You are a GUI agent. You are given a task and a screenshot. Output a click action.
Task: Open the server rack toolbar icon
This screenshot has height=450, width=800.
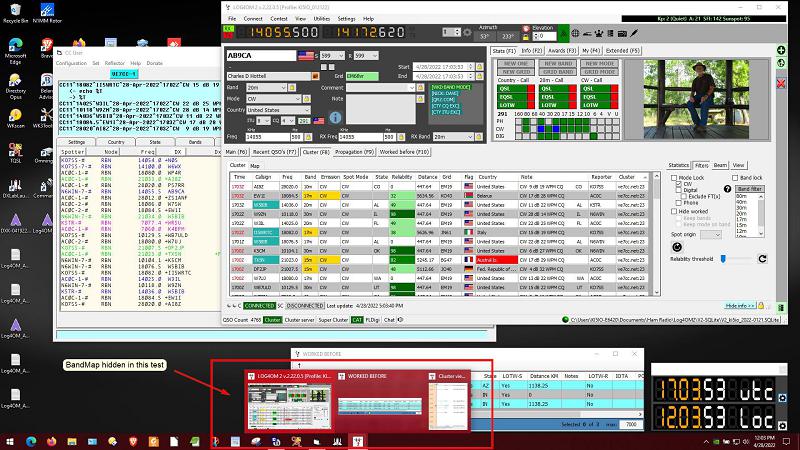pos(610,33)
